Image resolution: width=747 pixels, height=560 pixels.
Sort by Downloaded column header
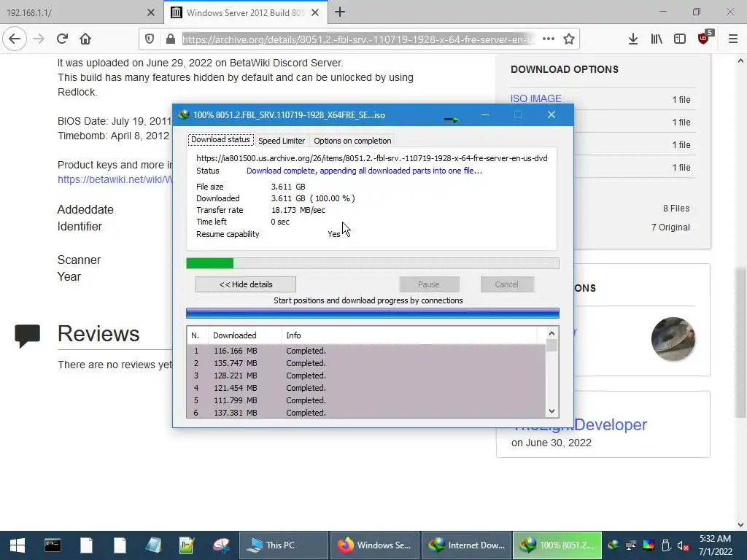245,335
